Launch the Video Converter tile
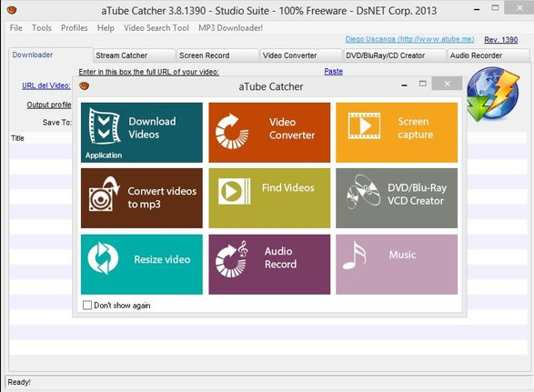 tap(269, 133)
